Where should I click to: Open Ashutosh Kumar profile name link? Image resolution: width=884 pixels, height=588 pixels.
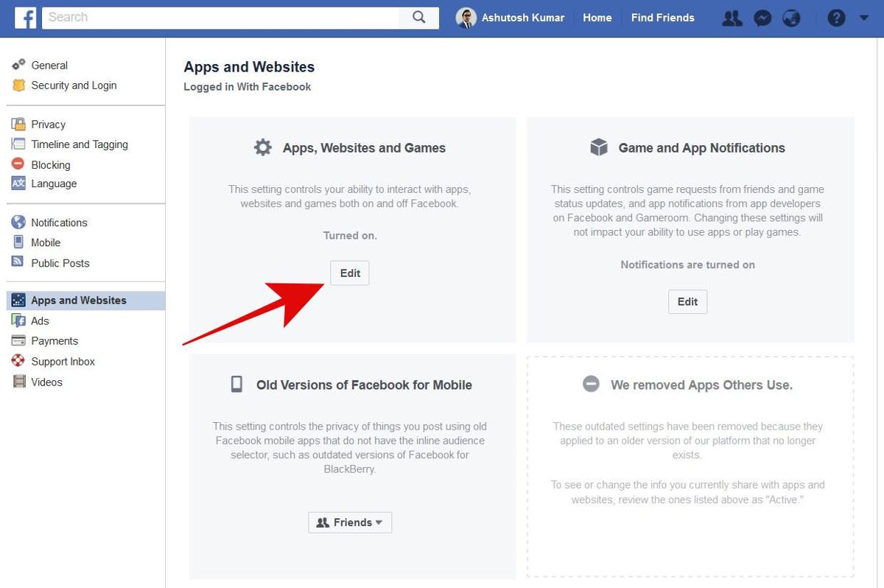(523, 18)
